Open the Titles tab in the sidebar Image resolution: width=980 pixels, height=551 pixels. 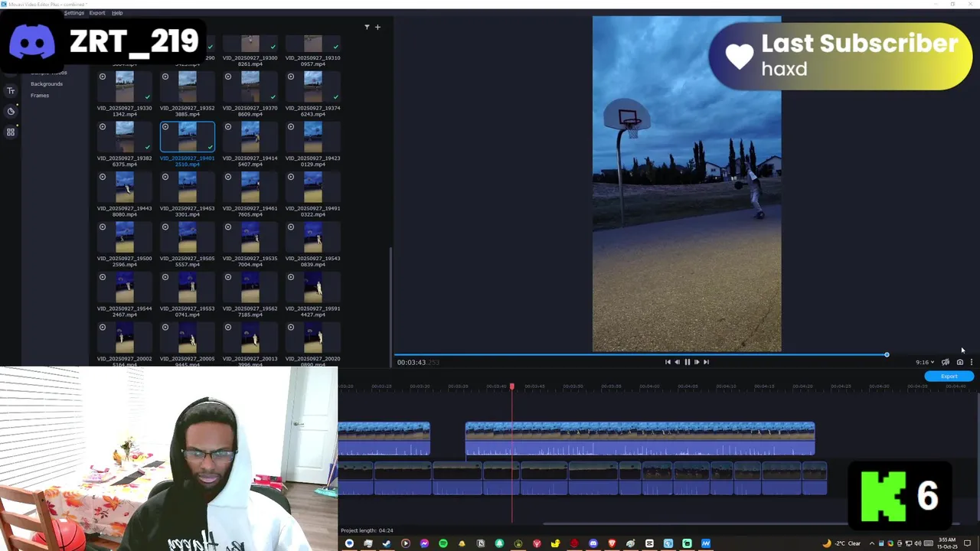tap(11, 90)
